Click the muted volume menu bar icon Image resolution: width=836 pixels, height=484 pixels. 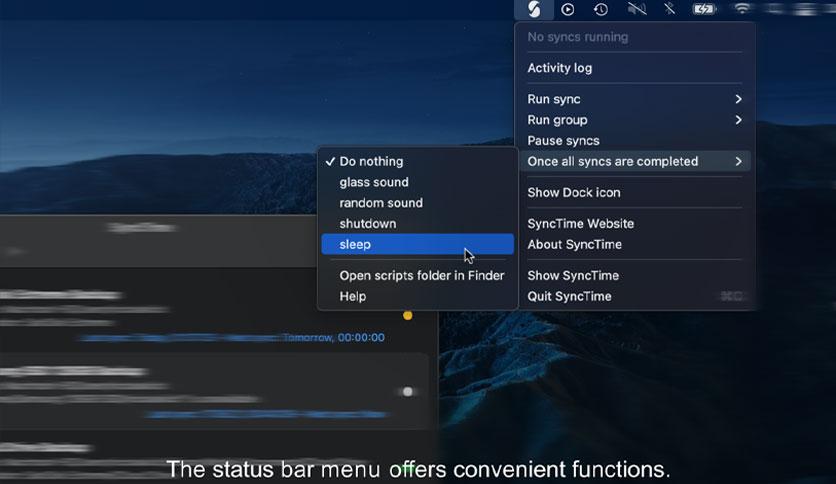click(x=637, y=9)
